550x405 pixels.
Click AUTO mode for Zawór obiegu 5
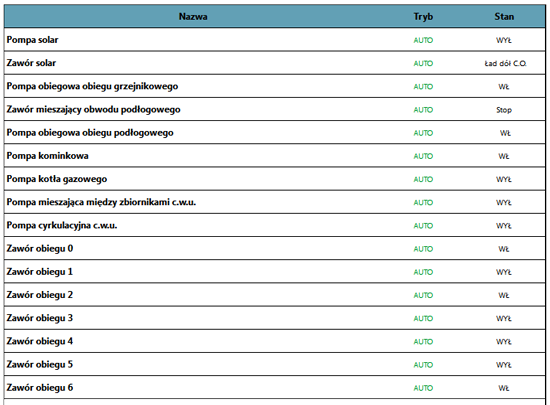tap(423, 365)
